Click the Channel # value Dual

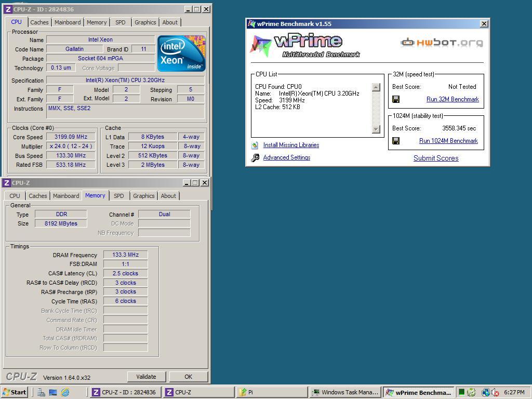[x=165, y=214]
